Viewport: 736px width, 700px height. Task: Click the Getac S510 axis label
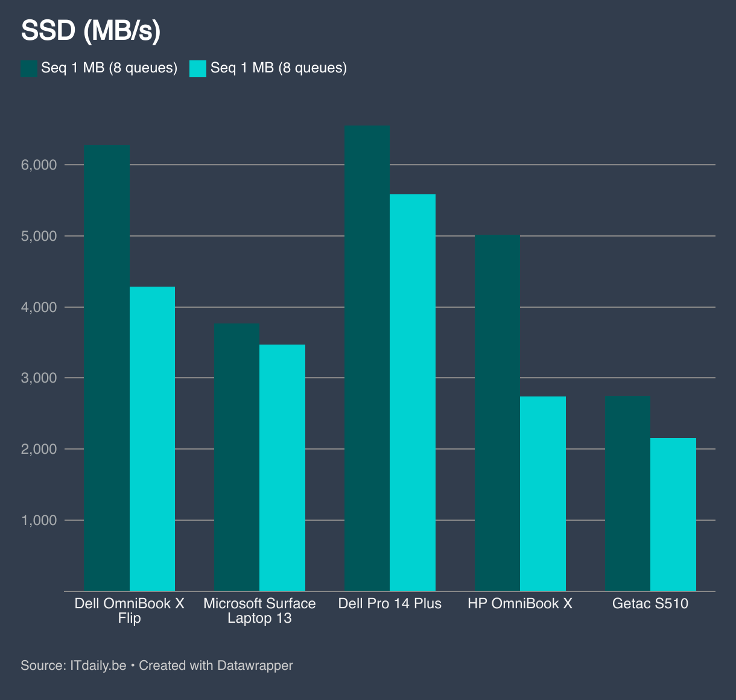click(x=650, y=603)
